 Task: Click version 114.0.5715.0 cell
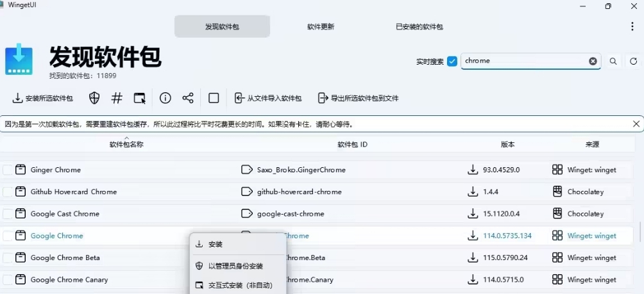[x=504, y=280]
